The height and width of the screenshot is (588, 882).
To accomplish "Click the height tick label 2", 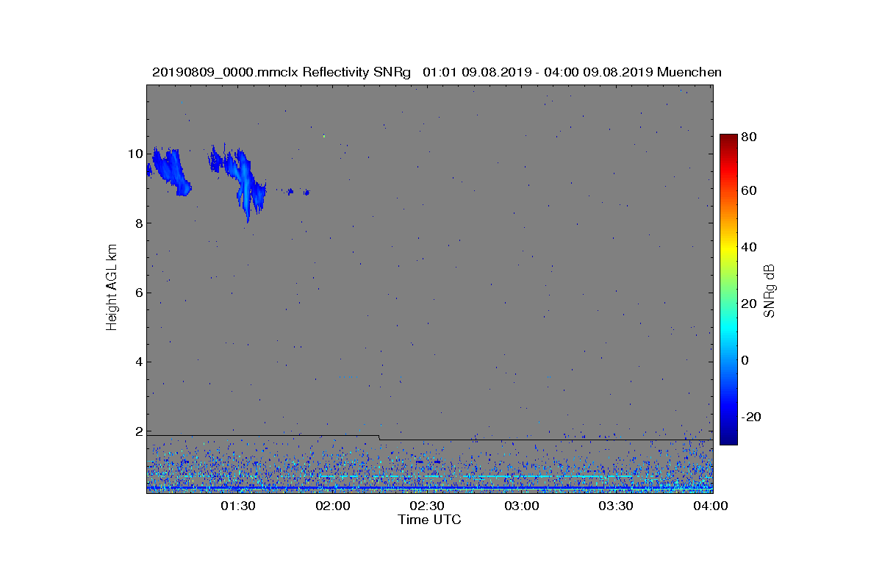I will tap(138, 431).
